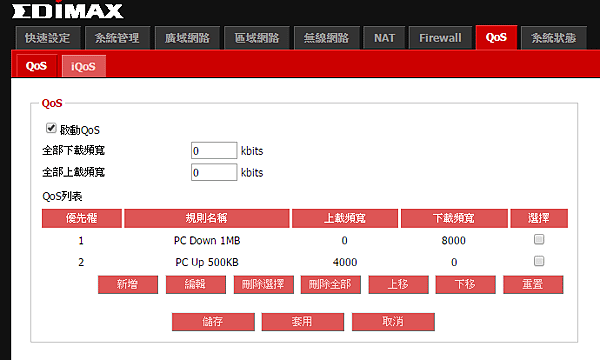The image size is (600, 360).
Task: Click priority number 1 in QoS list
Action: (81, 241)
